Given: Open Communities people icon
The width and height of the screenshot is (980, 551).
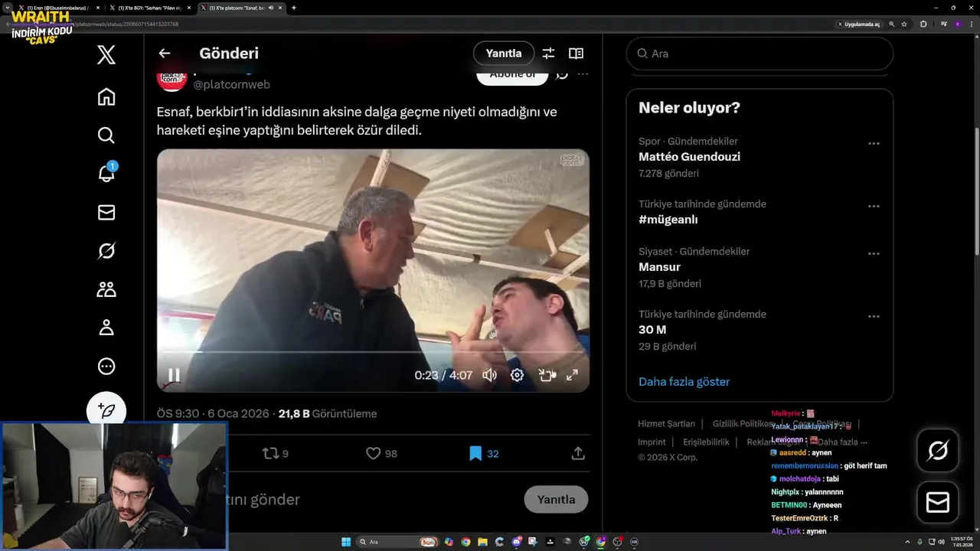Looking at the screenshot, I should (106, 289).
